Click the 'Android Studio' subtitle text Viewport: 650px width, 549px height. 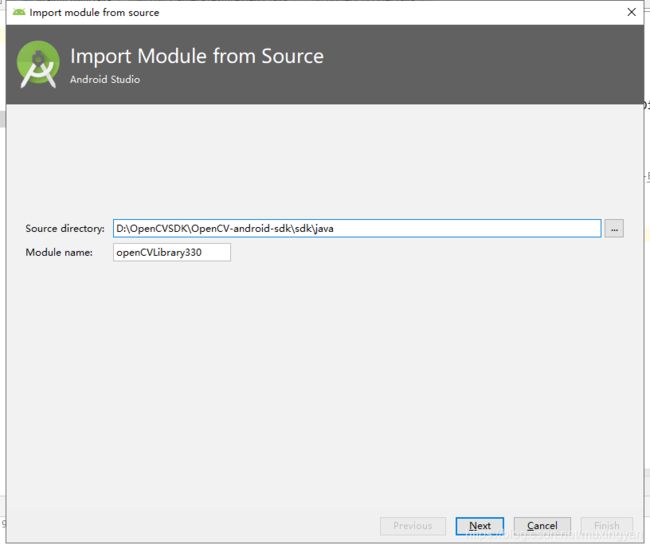105,79
